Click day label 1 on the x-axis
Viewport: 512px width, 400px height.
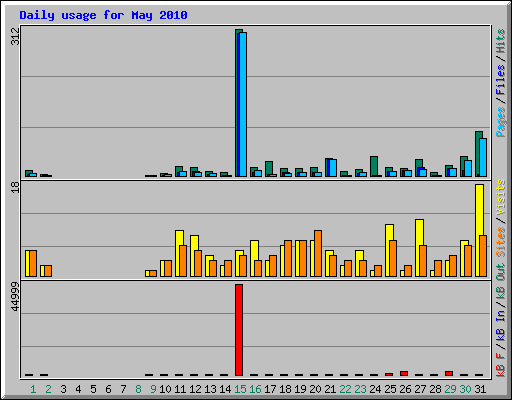(x=33, y=389)
